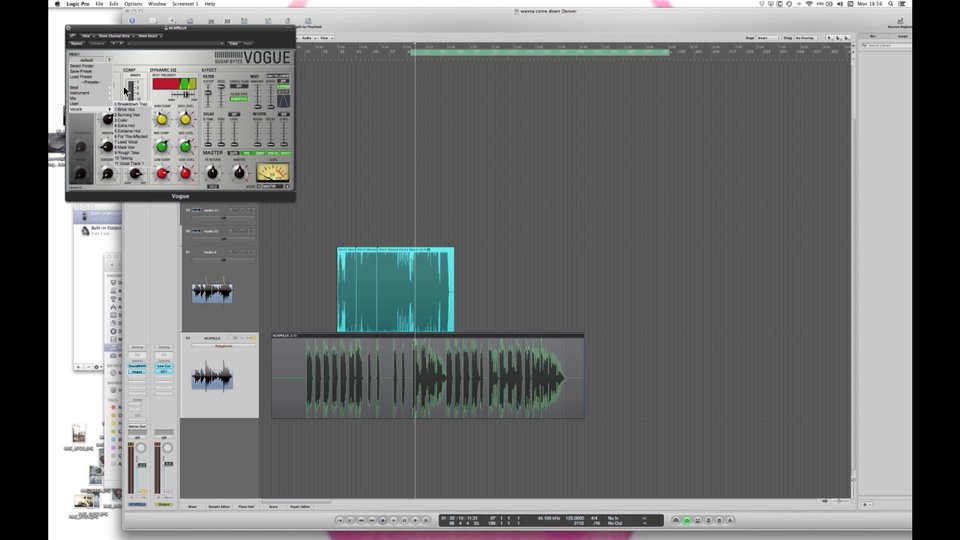This screenshot has height=540, width=960.
Task: Toggle the plugin Bypass button
Action: pos(77,43)
